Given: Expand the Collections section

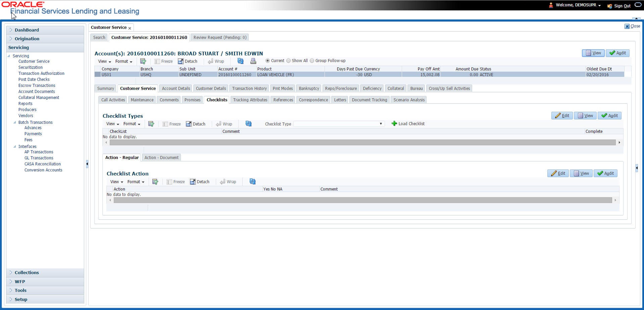Looking at the screenshot, I should click(x=11, y=272).
